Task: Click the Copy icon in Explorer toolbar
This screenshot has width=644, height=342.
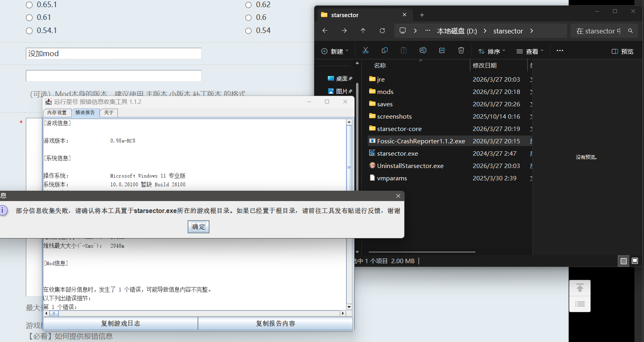Action: (x=385, y=51)
